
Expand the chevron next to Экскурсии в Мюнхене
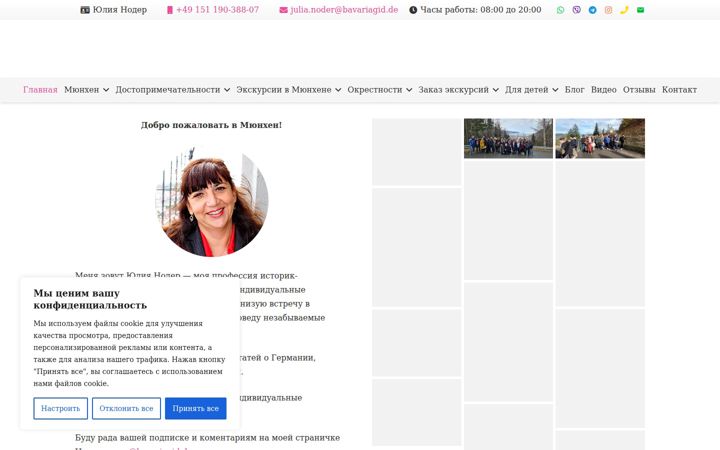point(338,90)
